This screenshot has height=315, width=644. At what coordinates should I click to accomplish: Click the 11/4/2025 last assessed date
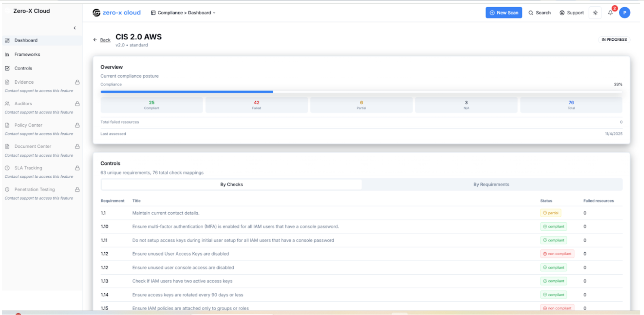point(614,134)
